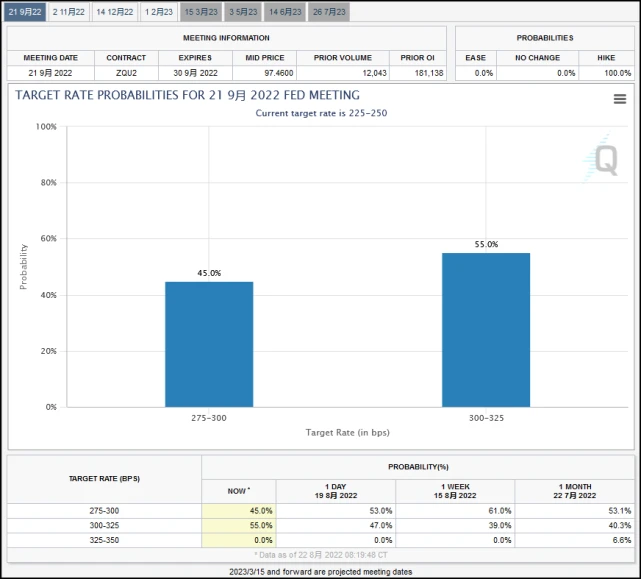
Task: Go to the 1 2月23 meeting tab
Action: [158, 12]
